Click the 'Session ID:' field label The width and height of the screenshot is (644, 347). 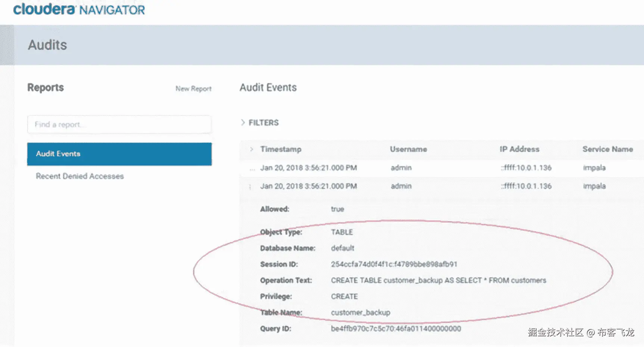tap(279, 264)
